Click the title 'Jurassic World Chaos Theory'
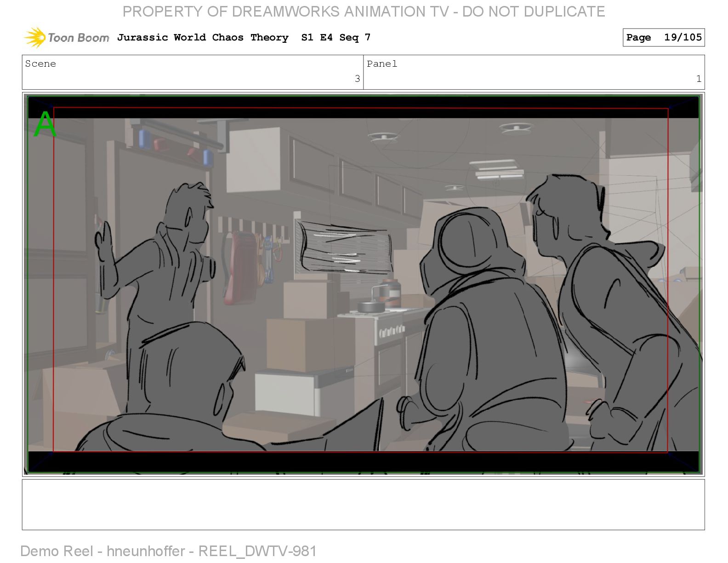 tap(203, 37)
